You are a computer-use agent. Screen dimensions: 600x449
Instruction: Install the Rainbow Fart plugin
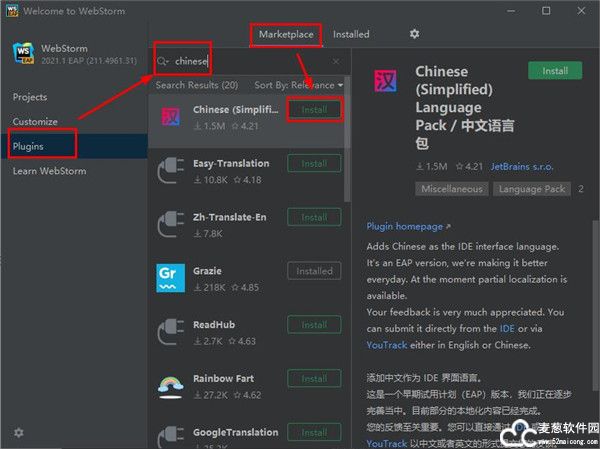314,379
